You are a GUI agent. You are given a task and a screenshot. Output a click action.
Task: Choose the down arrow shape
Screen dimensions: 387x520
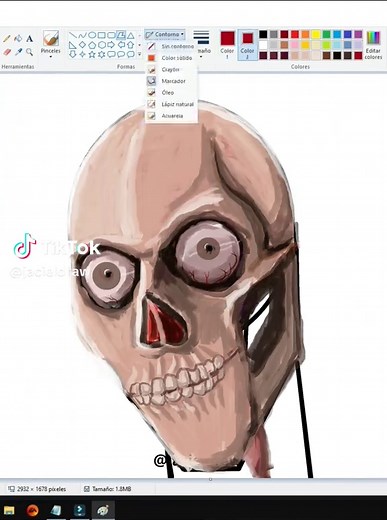(73, 54)
